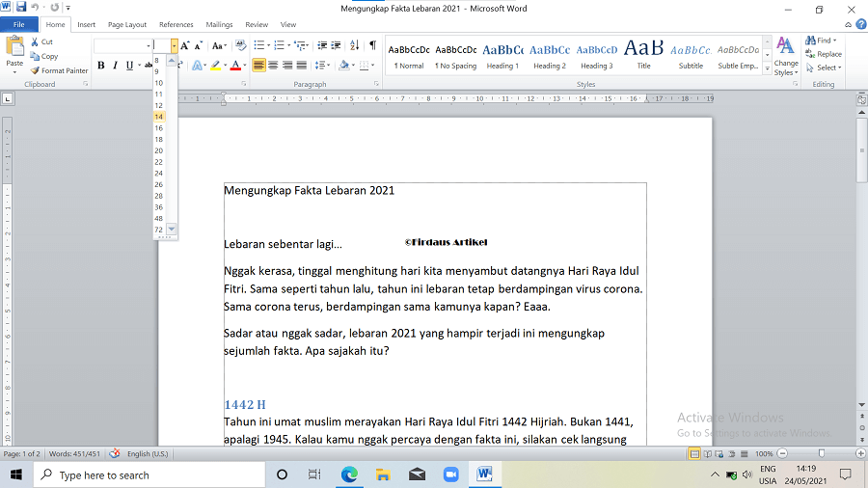Open Line Spacing dropdown
868x488 pixels.
pyautogui.click(x=322, y=66)
